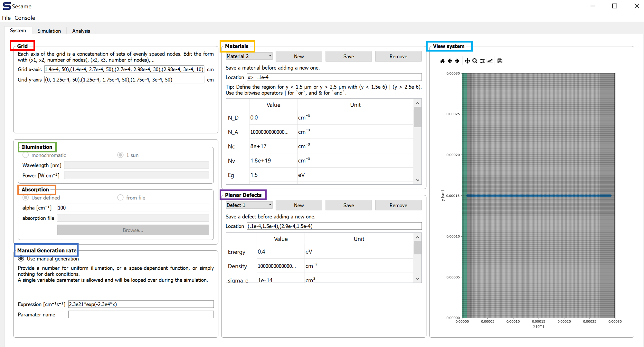644x347 pixels.
Task: Click the Paramater name input field
Action: [x=141, y=314]
